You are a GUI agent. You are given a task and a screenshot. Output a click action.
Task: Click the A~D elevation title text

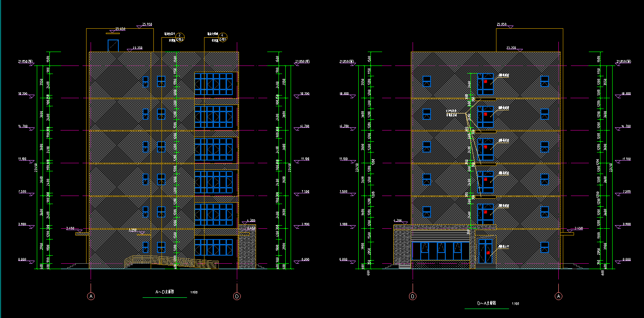(164, 292)
